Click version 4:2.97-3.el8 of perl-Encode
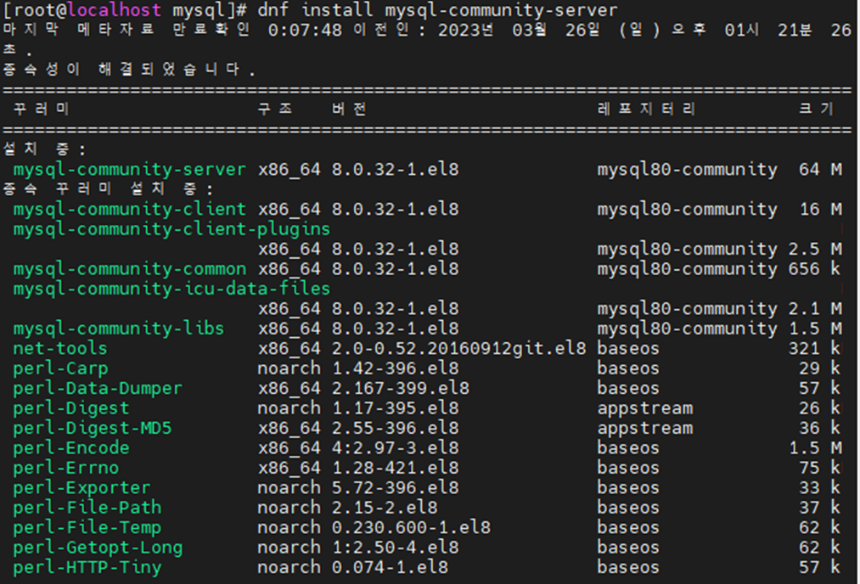Image resolution: width=860 pixels, height=584 pixels. [x=395, y=448]
